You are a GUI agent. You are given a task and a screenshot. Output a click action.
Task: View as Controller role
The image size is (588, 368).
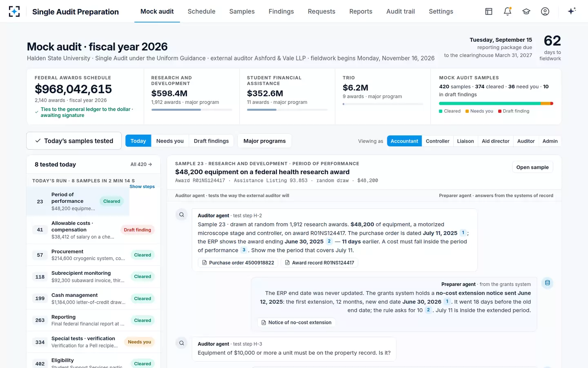tap(437, 141)
